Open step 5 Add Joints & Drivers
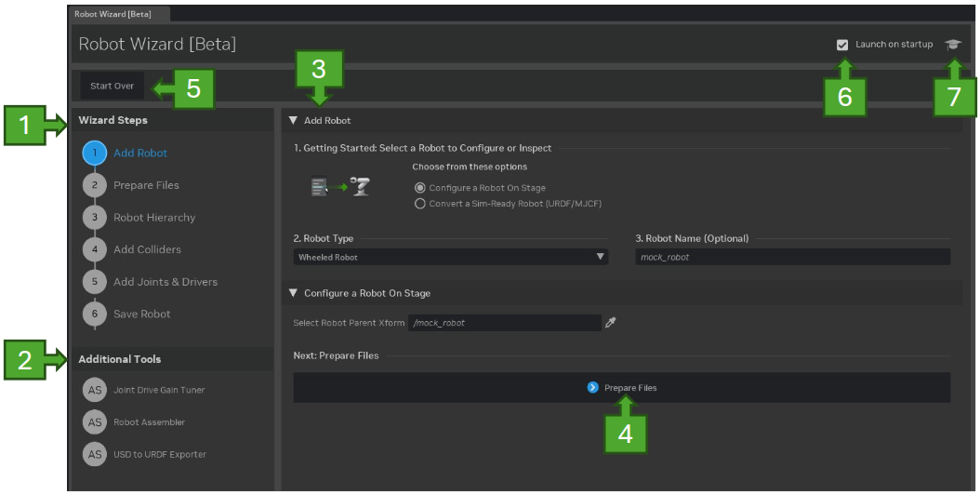Image resolution: width=980 pixels, height=495 pixels. (x=95, y=282)
